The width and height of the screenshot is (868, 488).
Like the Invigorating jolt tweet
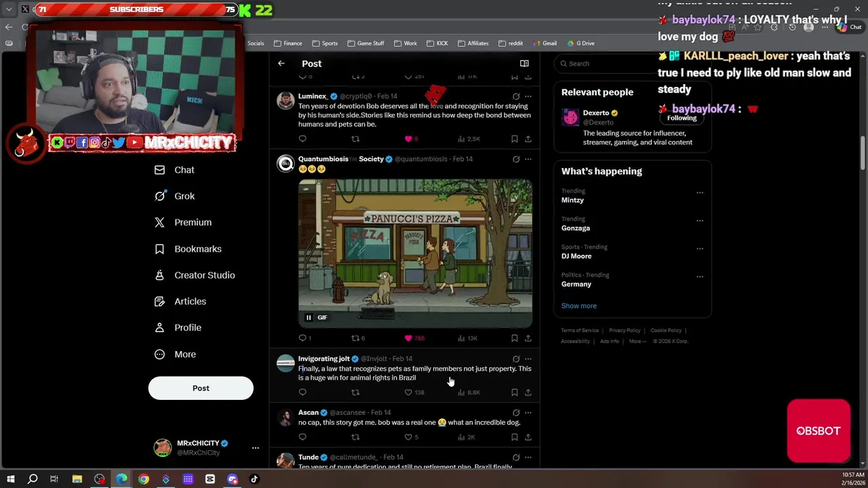pyautogui.click(x=408, y=392)
